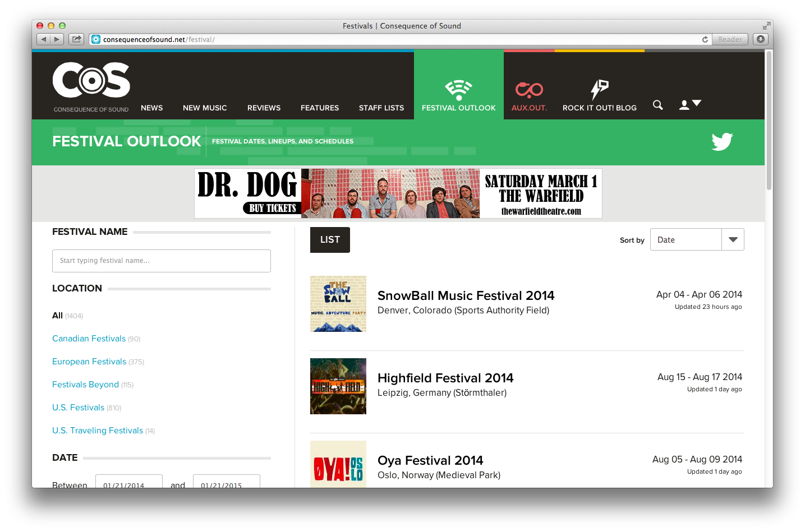The width and height of the screenshot is (805, 532).
Task: Click the site favicon in address bar
Action: (x=96, y=39)
